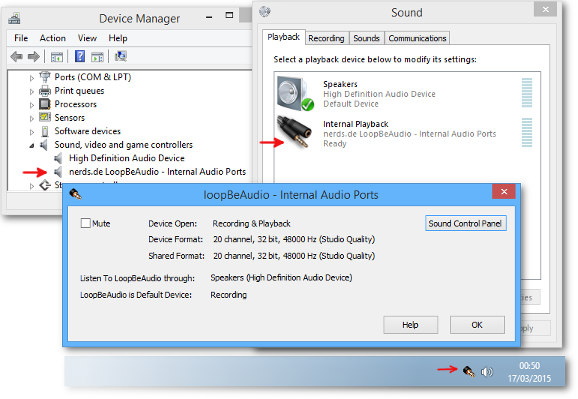
Task: Click the Internal Playback volume level meter
Action: tap(527, 132)
